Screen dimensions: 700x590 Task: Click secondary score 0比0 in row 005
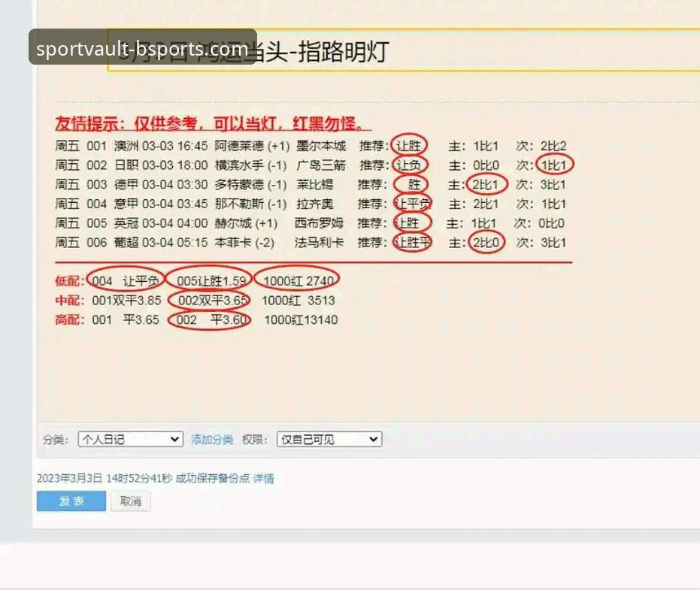pos(551,223)
